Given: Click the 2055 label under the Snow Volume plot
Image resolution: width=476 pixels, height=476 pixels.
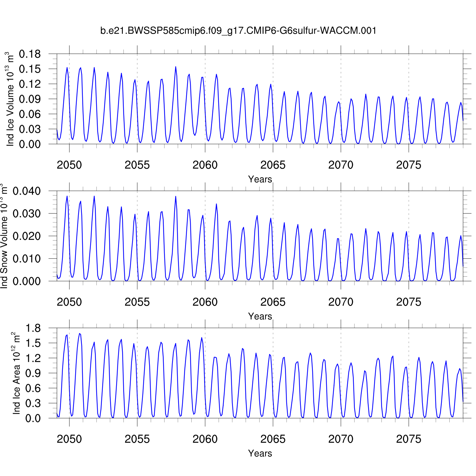Looking at the screenshot, I should point(137,302).
